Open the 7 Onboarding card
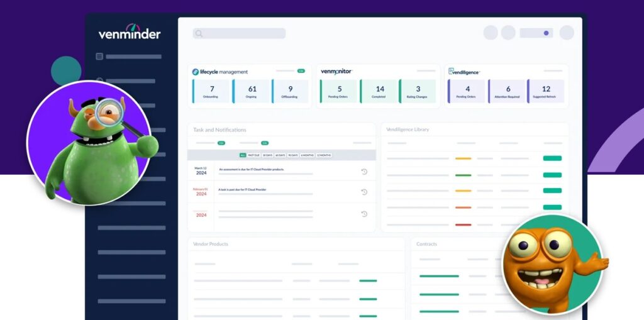This screenshot has height=320, width=644. pos(211,91)
